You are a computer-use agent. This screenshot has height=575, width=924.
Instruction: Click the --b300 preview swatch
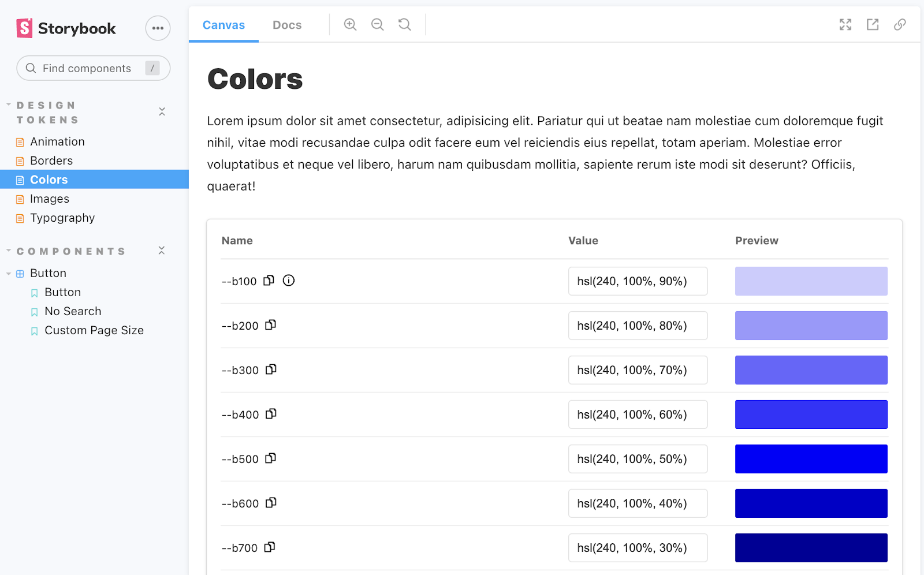coord(811,370)
